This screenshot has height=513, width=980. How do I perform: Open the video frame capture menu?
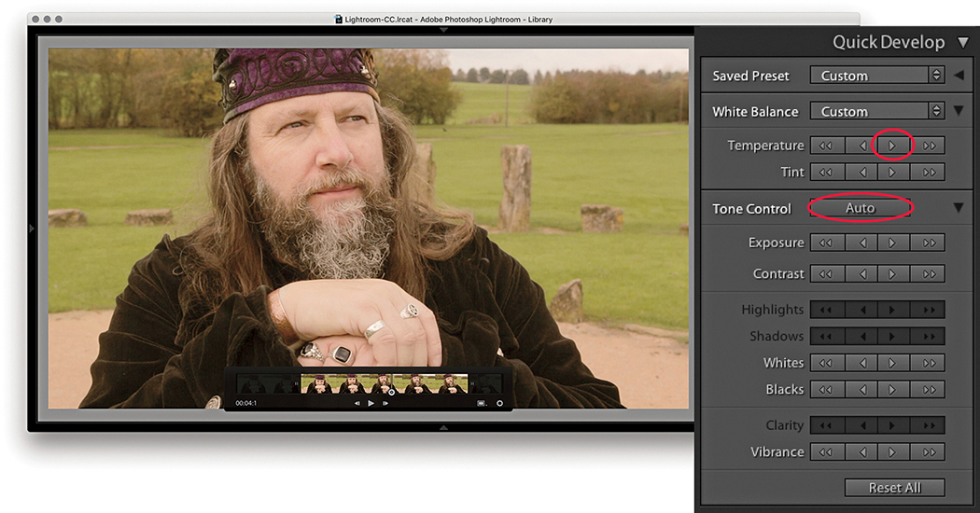pyautogui.click(x=482, y=403)
